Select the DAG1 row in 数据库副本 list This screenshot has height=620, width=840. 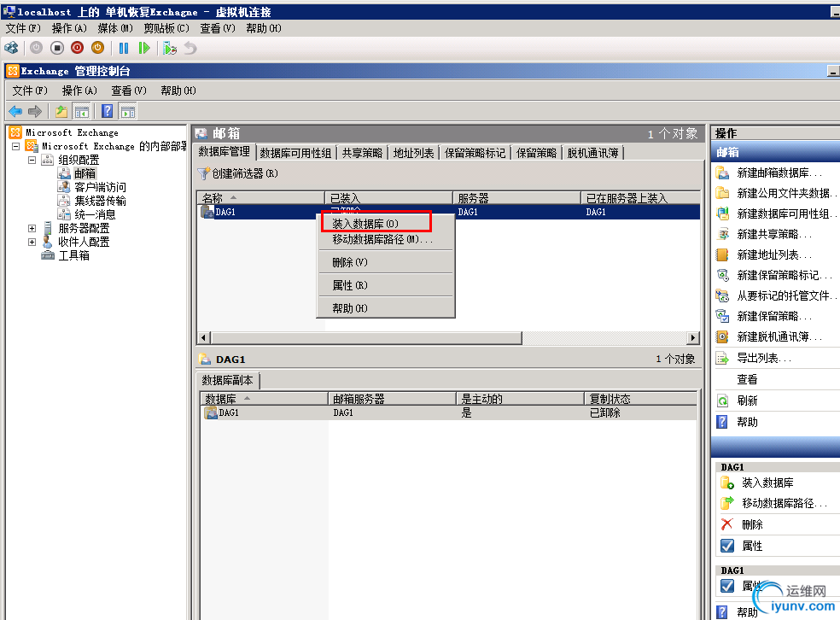pos(449,412)
